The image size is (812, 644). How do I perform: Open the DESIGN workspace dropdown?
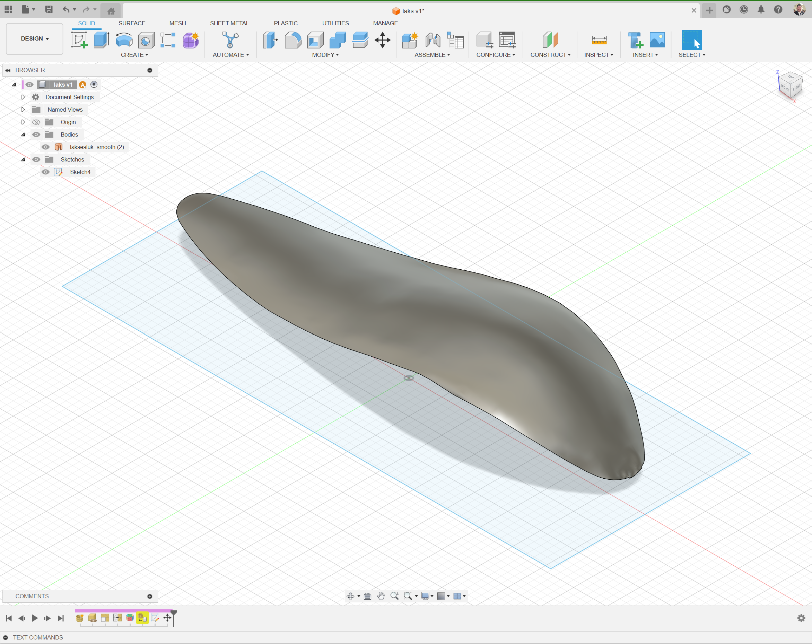(34, 38)
